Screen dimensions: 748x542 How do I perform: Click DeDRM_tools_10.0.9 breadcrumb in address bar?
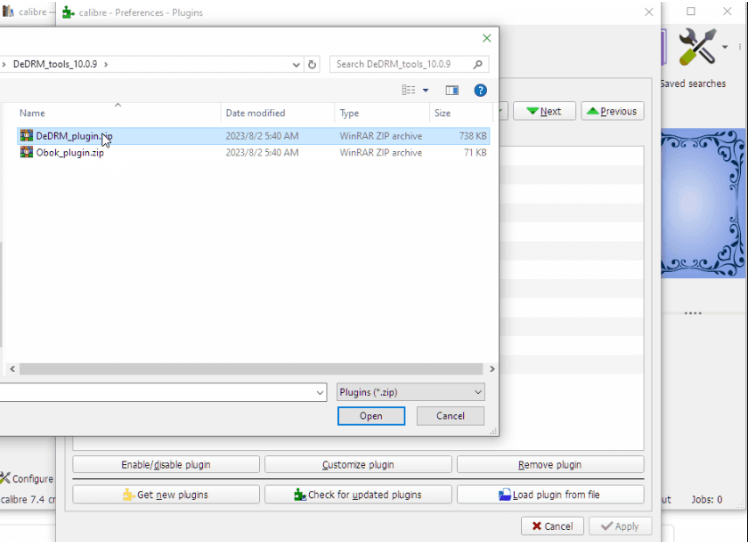coord(55,64)
